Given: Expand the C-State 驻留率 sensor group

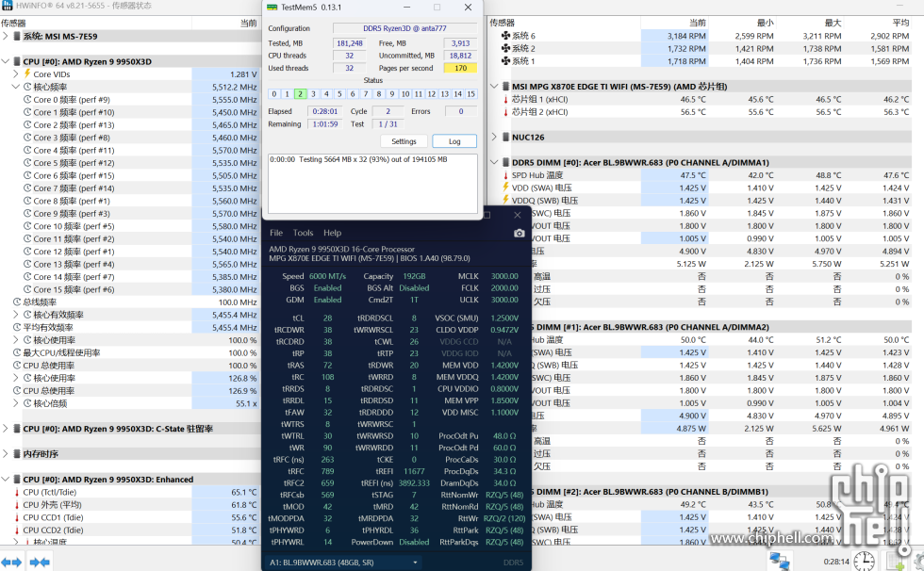Looking at the screenshot, I should click(x=6, y=429).
